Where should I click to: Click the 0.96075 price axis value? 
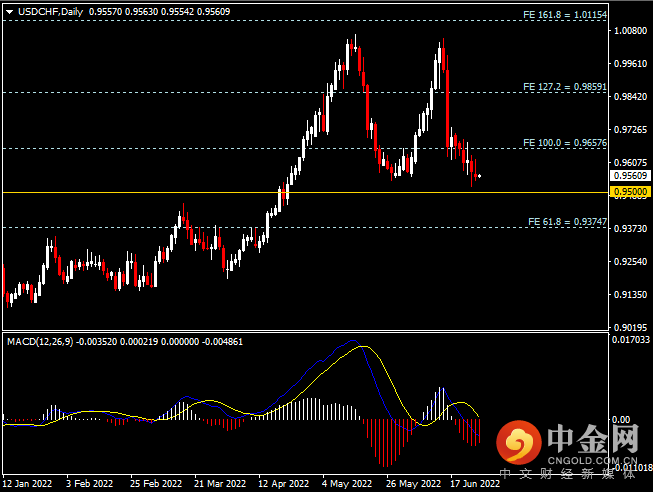(631, 162)
